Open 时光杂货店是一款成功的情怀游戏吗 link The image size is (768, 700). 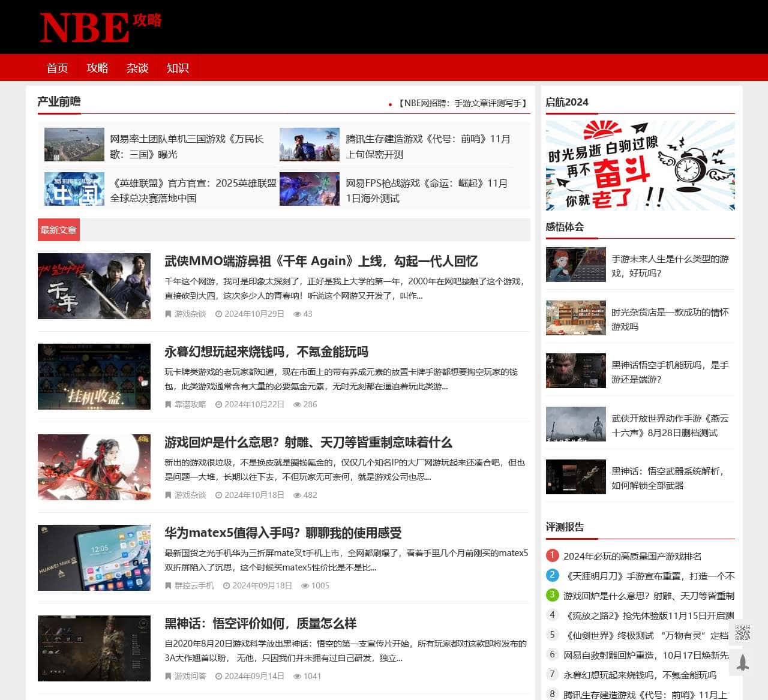670,319
